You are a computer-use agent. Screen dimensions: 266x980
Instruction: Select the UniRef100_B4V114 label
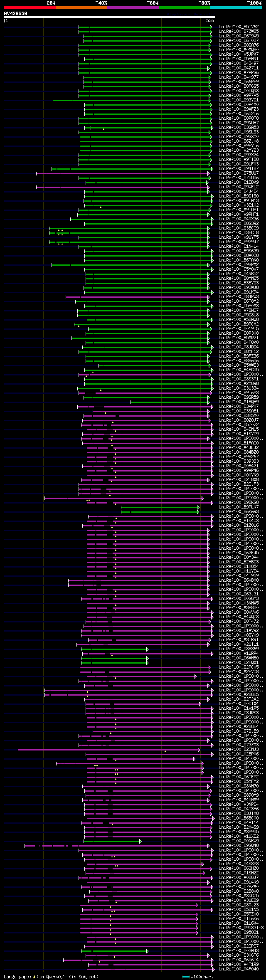point(239,823)
